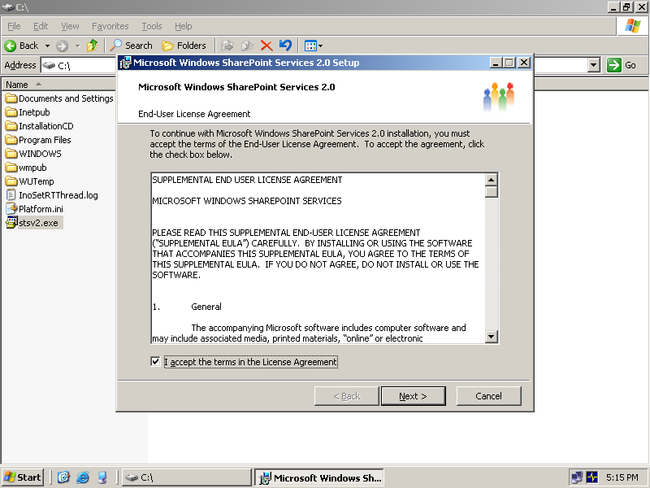
Task: Click license text scrollbar up arrow
Action: (x=491, y=180)
